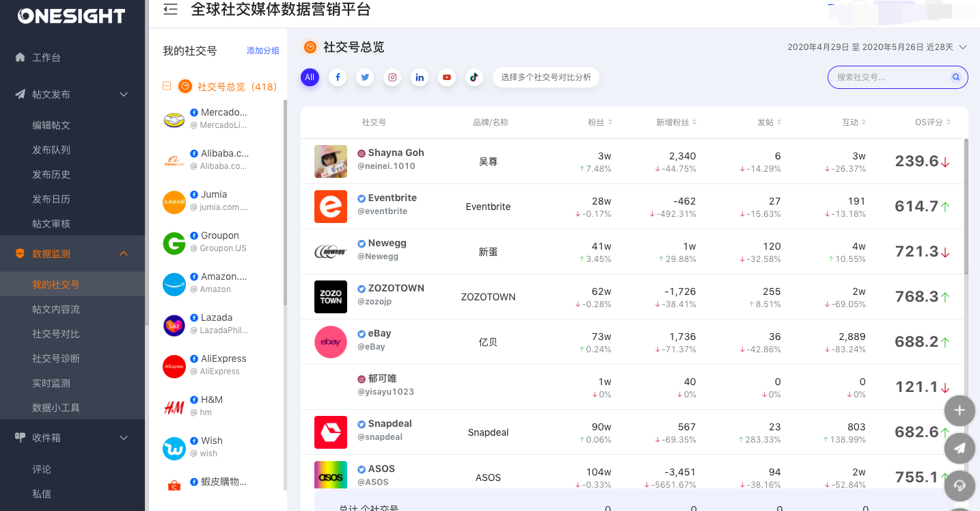The width and height of the screenshot is (980, 511).
Task: Focus the 搜索社交号 search field
Action: 898,77
